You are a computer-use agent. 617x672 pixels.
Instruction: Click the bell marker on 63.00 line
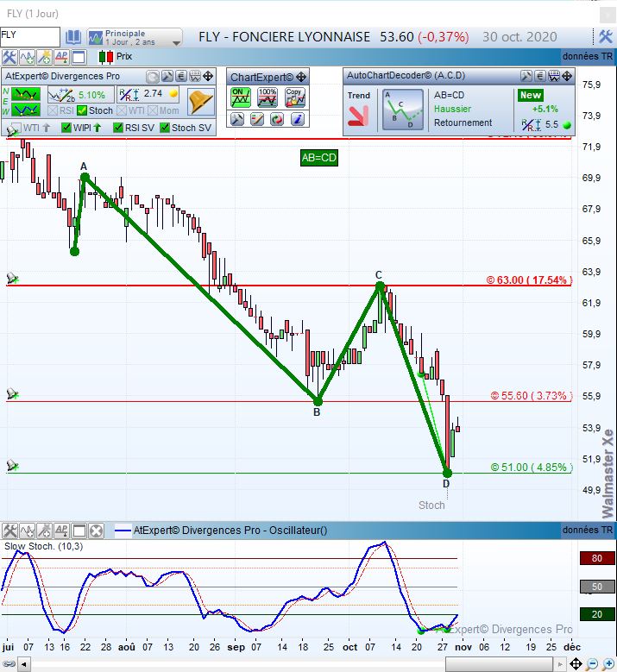(12, 279)
